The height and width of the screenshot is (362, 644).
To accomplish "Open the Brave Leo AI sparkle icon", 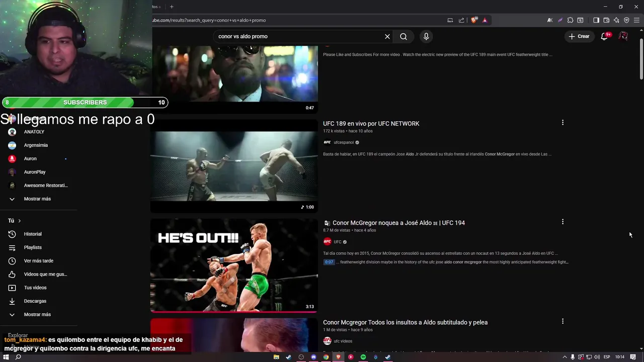I will tap(616, 20).
